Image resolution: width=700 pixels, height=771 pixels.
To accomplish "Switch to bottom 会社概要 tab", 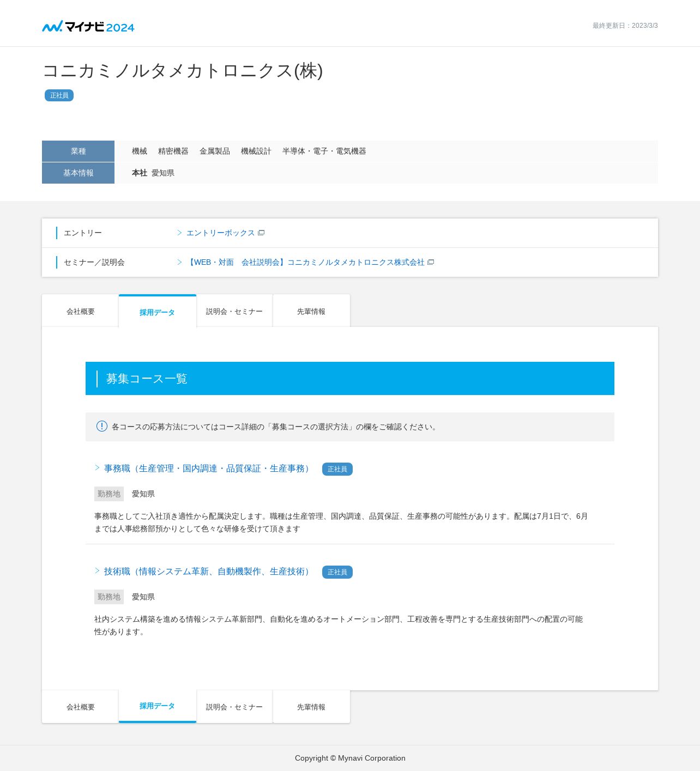I will 80,707.
